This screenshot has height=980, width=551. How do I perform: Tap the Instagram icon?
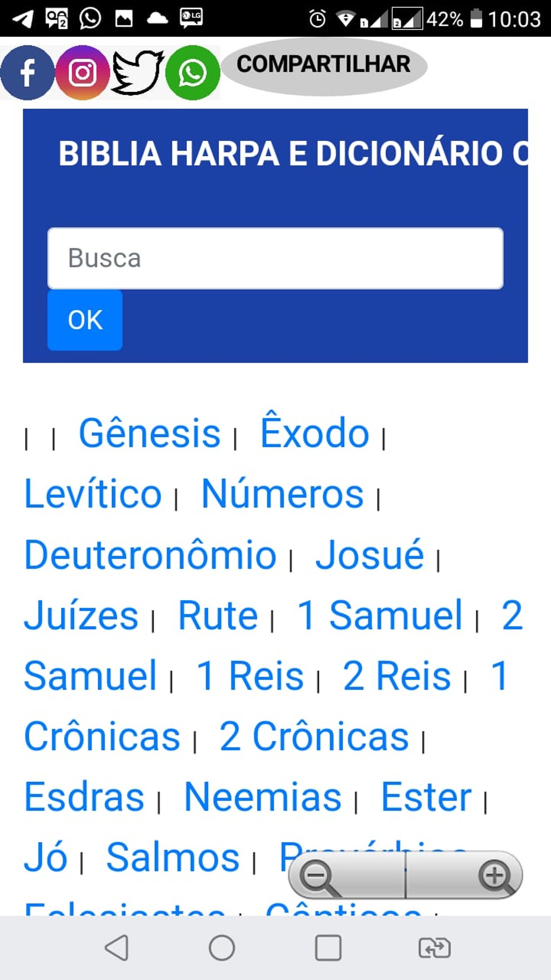(x=83, y=73)
